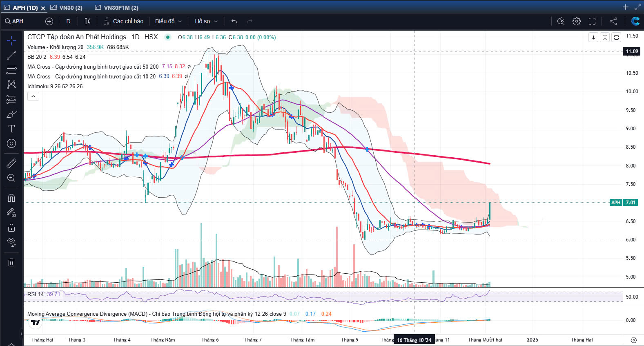Viewport: 644px width, 346px height.
Task: Click the plus compare symbol icon
Action: click(x=49, y=21)
